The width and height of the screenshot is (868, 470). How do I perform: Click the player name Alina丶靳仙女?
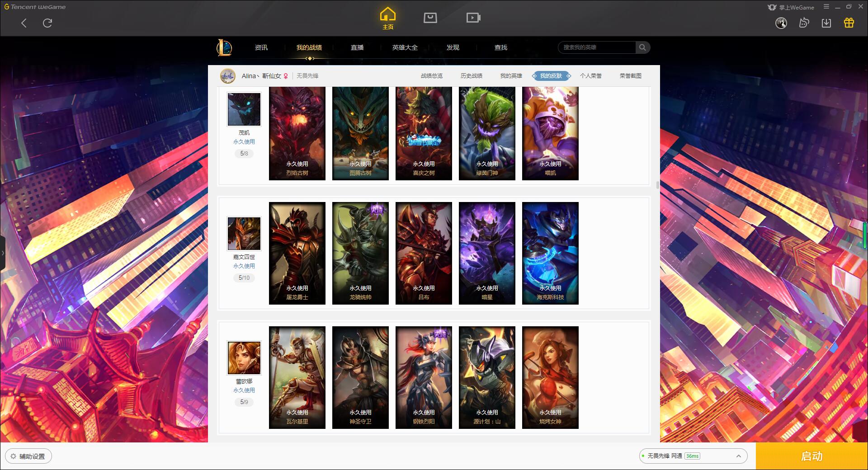[261, 76]
